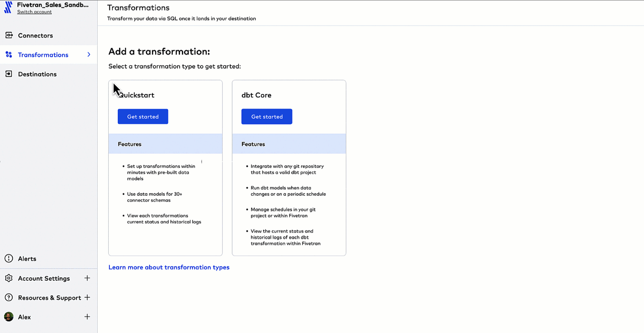Screen dimensions: 644x333
Task: Click the Fivetran logo at top left
Action: coord(8,7)
